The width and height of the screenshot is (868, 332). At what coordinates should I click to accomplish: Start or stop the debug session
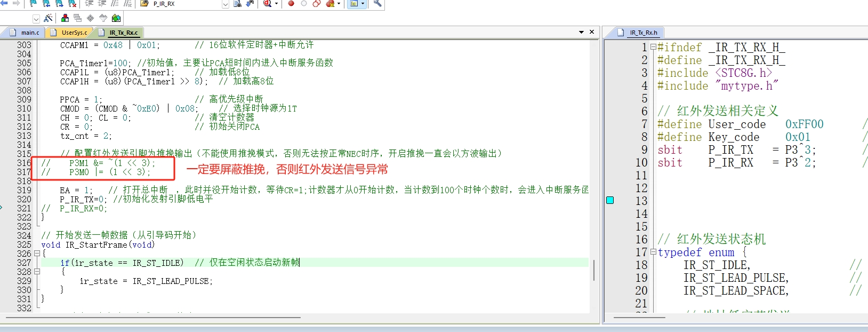point(267,3)
